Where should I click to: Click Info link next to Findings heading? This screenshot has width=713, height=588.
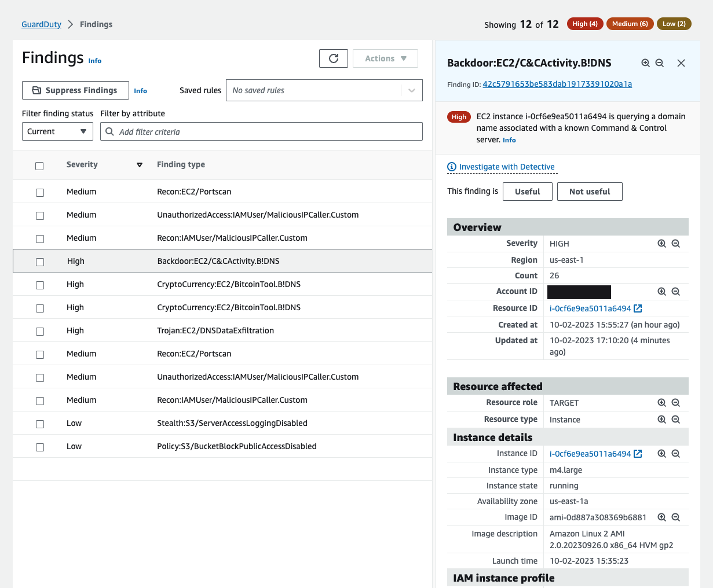[95, 61]
